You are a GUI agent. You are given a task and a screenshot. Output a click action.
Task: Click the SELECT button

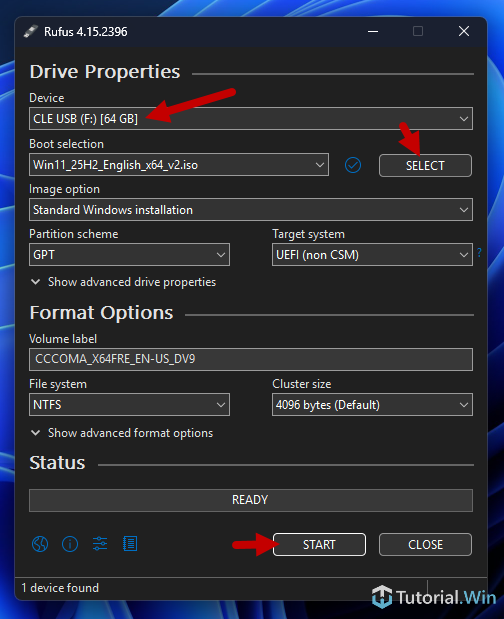(x=425, y=165)
